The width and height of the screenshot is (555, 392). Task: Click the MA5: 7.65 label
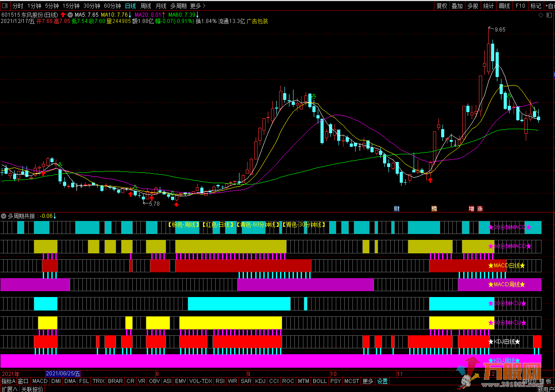[x=86, y=15]
